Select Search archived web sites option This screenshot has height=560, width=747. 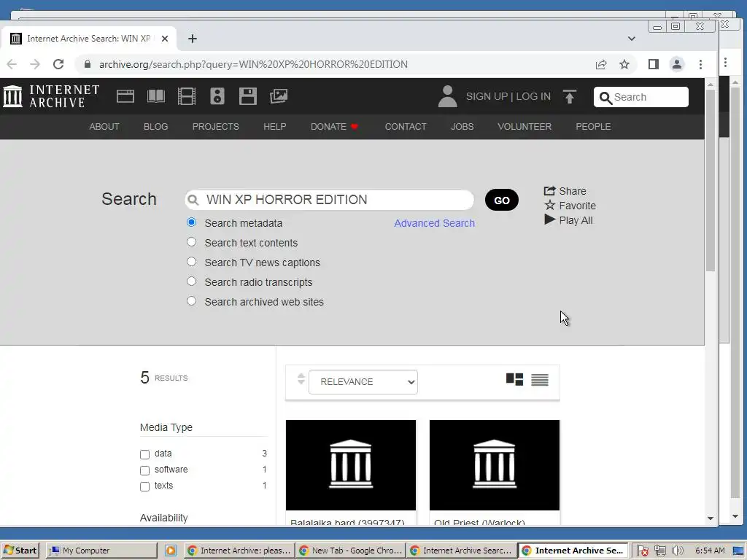point(192,301)
